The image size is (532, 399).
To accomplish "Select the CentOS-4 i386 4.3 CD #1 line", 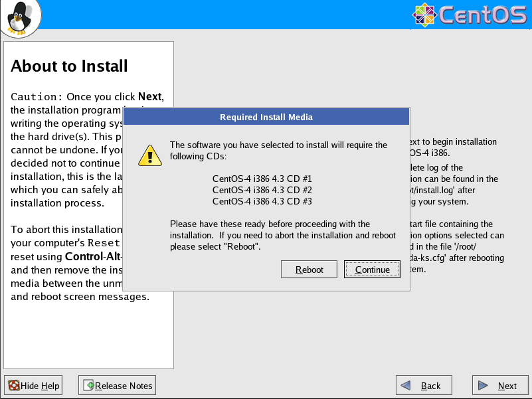I will [262, 179].
